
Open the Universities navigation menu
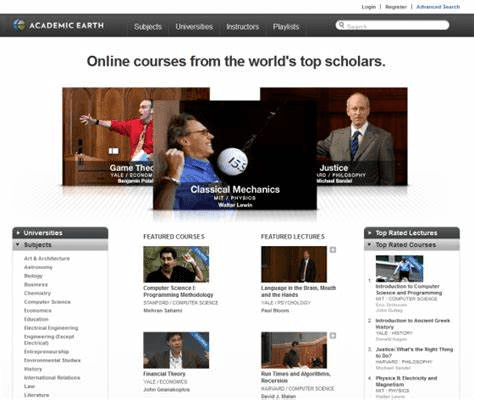coord(194,27)
